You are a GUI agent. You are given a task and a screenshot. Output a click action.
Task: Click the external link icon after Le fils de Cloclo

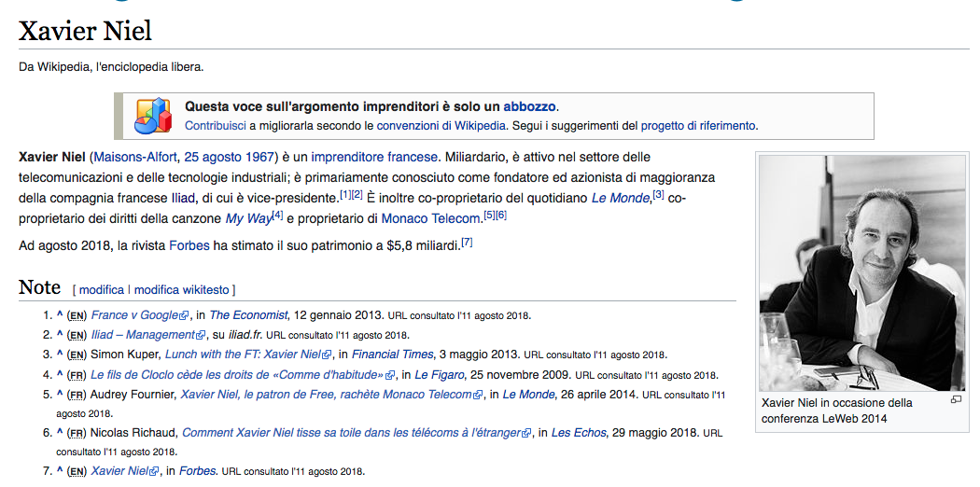coord(390,376)
